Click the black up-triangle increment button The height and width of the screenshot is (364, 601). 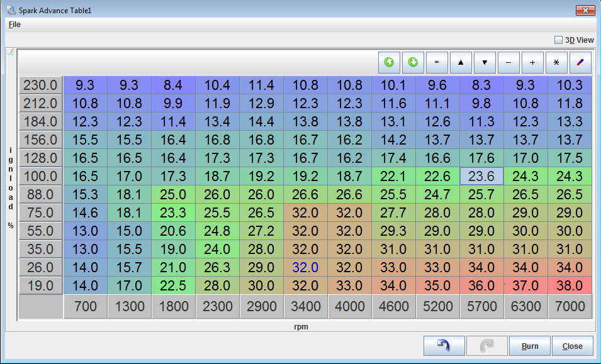[x=461, y=63]
